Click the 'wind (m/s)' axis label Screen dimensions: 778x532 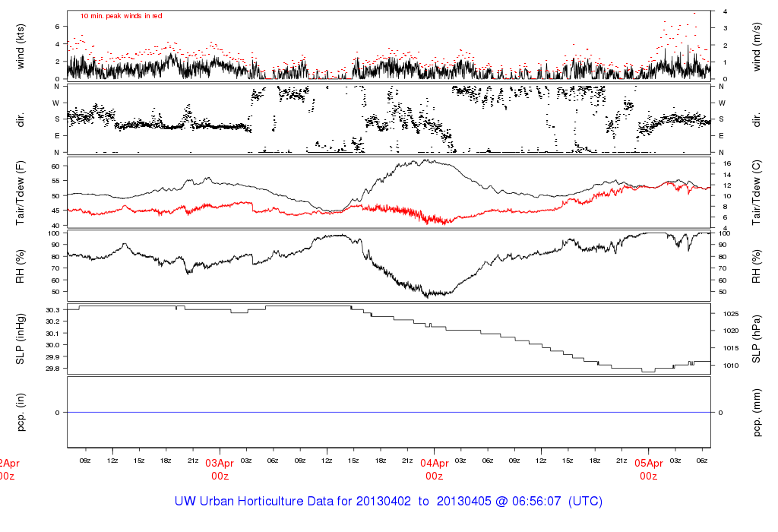click(x=756, y=47)
